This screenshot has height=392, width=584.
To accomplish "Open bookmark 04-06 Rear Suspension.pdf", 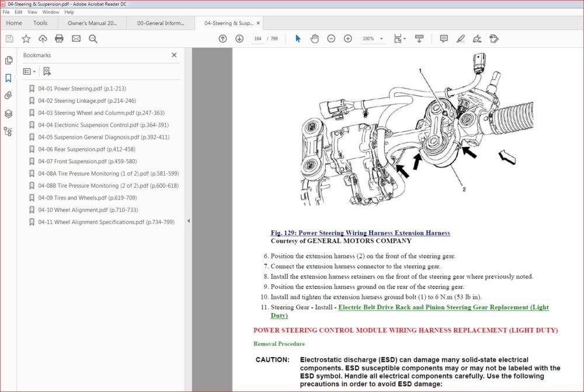I will coord(86,149).
